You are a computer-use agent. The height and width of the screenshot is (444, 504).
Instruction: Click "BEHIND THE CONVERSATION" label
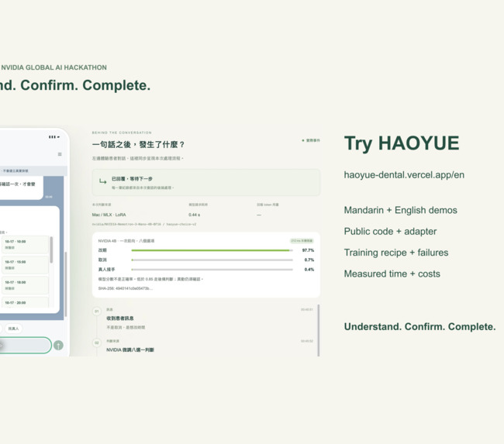click(122, 133)
